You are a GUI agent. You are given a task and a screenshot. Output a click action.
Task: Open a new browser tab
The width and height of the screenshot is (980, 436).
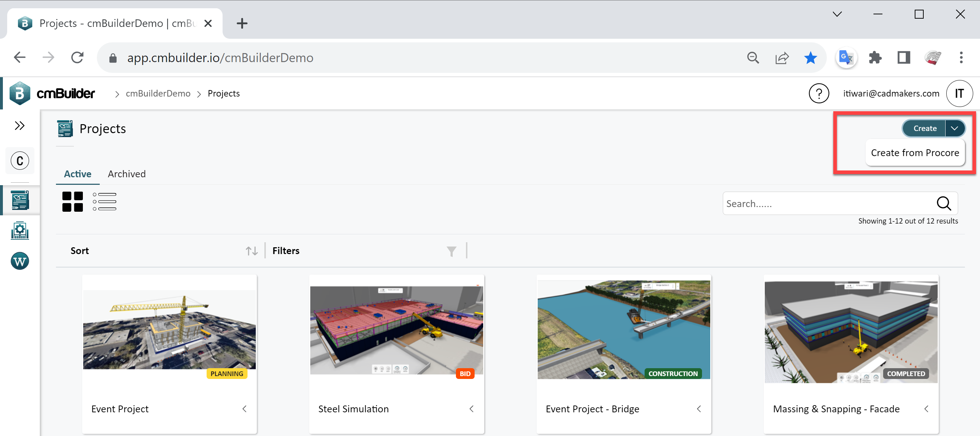click(x=242, y=24)
